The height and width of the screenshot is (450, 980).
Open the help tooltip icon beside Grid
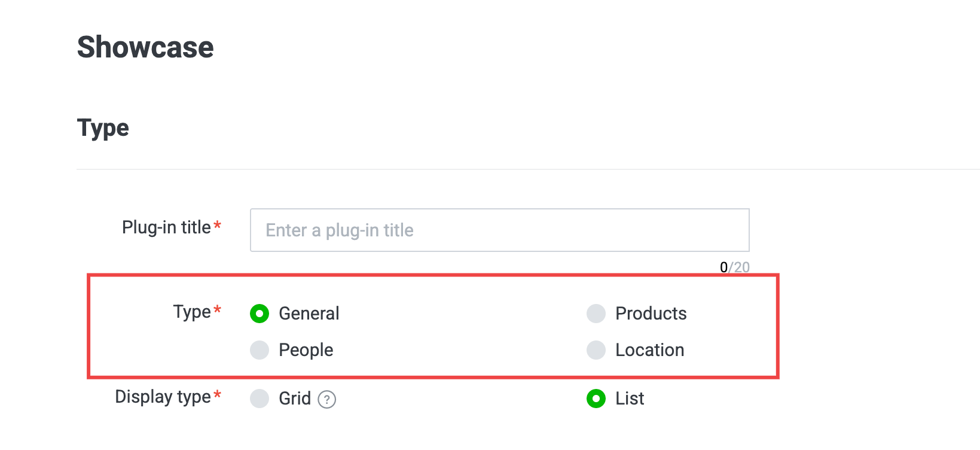tap(327, 399)
